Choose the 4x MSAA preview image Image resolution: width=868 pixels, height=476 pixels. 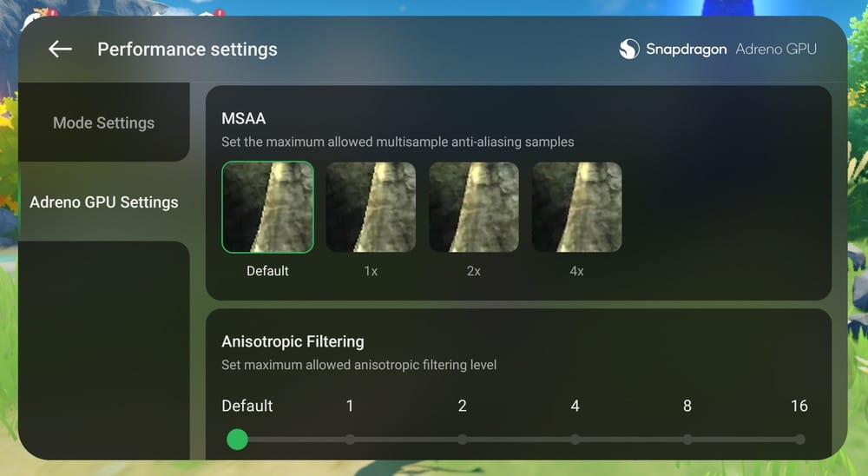[x=576, y=207]
